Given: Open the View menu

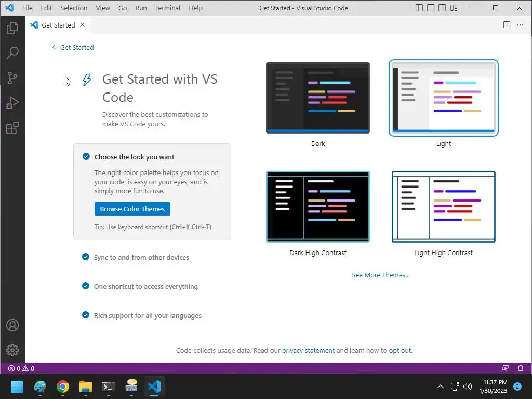Looking at the screenshot, I should (102, 8).
